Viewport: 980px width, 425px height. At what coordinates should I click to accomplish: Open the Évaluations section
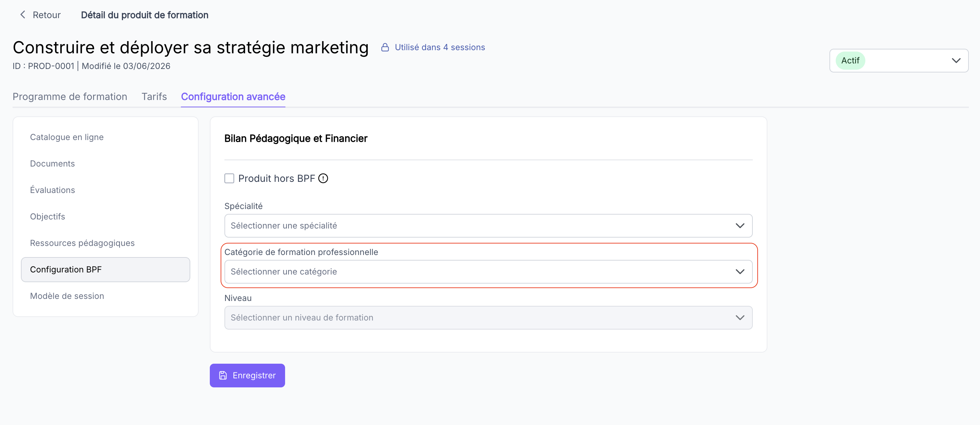click(x=105, y=190)
